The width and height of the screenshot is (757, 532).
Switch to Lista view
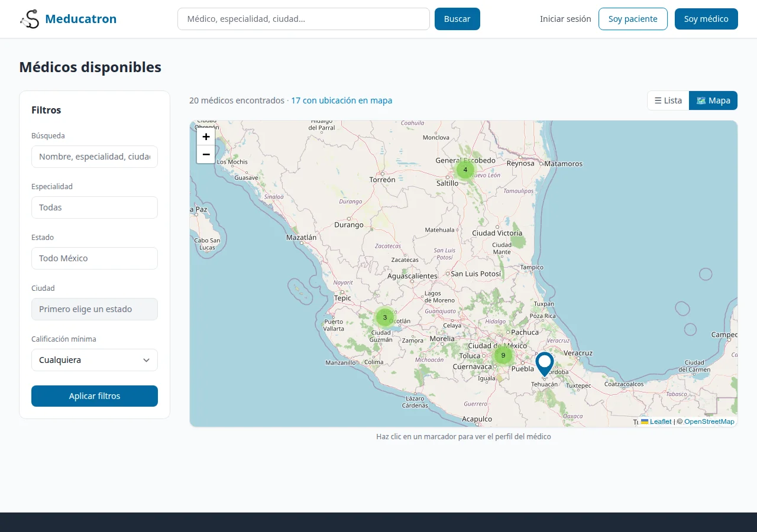[x=668, y=100]
